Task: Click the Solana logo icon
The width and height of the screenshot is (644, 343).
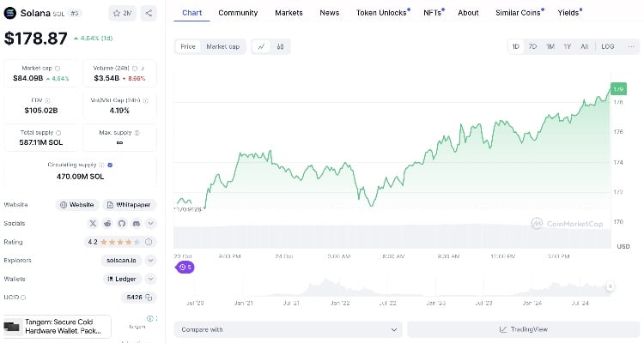Action: [9, 13]
